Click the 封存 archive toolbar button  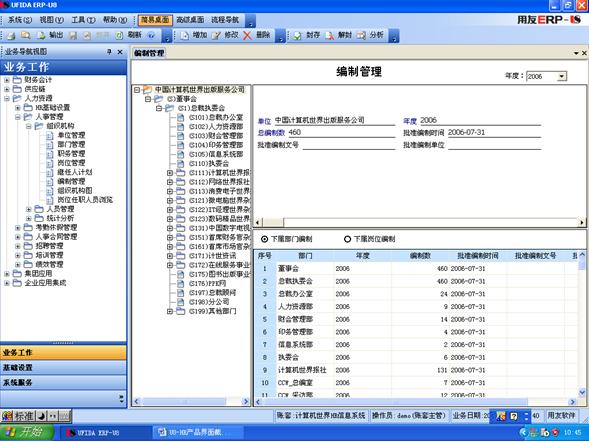(x=307, y=35)
